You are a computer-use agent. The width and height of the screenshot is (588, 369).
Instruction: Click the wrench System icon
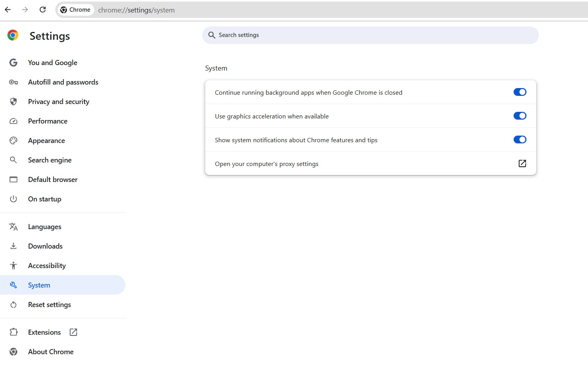pos(13,285)
